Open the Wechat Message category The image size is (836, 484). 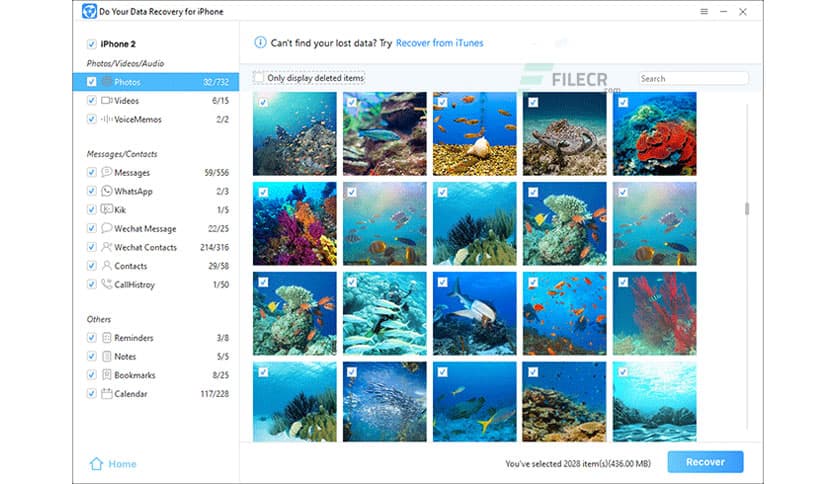click(x=145, y=228)
